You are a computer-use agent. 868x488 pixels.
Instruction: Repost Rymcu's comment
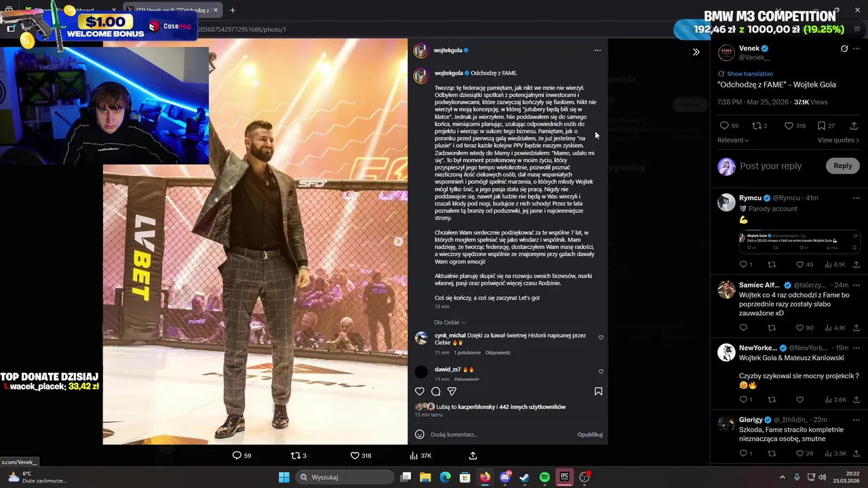click(771, 264)
